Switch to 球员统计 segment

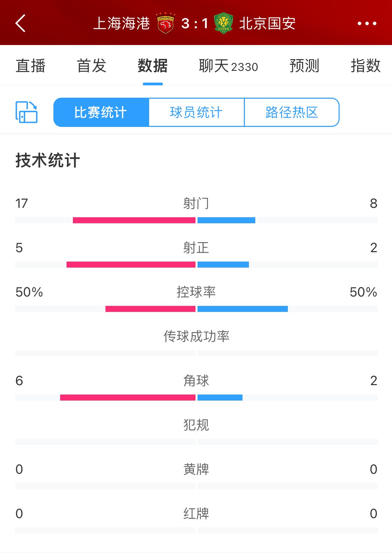coord(196,112)
